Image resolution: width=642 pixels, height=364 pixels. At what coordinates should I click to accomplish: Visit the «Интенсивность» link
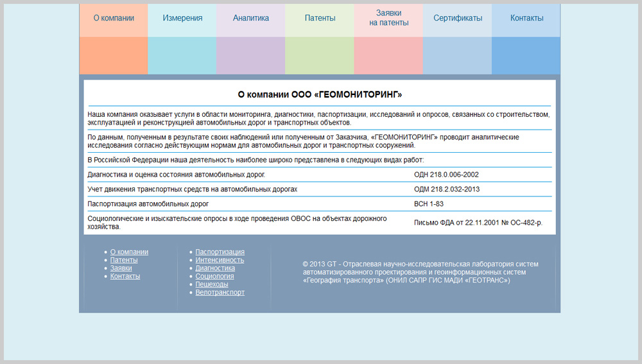point(220,260)
